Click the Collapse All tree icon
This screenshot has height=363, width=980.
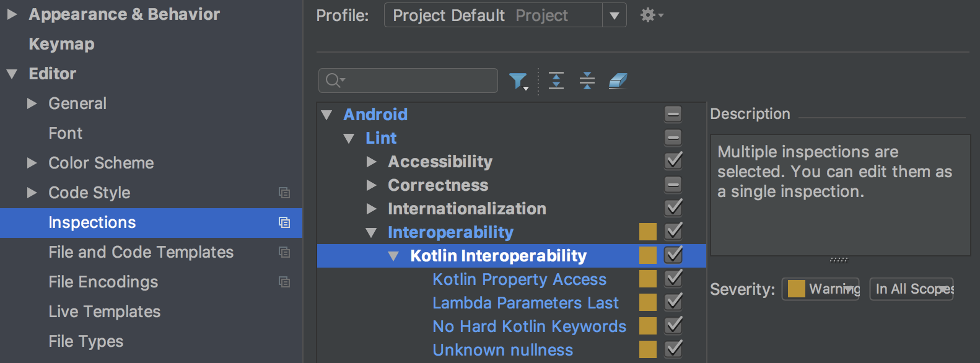(587, 81)
